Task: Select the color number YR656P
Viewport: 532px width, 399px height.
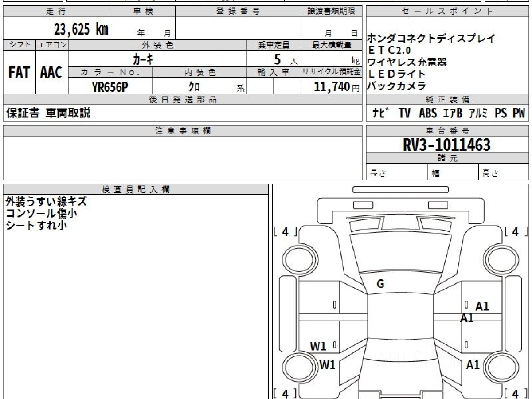Action: tap(110, 87)
